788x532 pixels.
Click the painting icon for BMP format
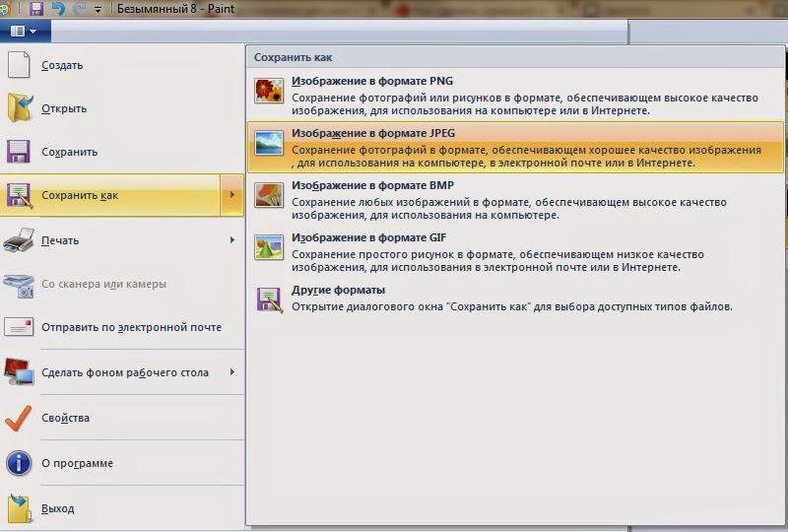[x=269, y=195]
